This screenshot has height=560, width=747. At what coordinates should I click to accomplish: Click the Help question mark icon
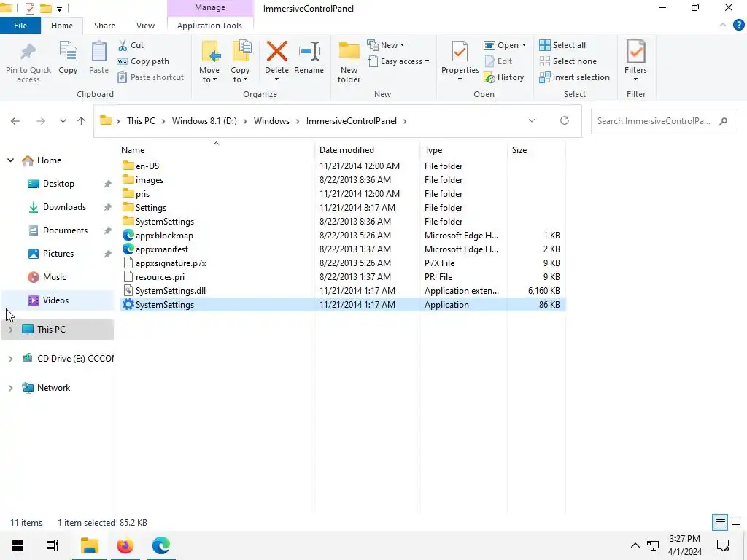point(738,26)
